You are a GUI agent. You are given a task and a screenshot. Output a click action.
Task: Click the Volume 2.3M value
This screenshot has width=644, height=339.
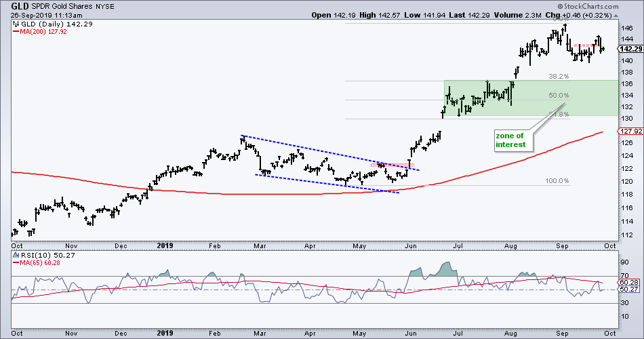coord(518,15)
